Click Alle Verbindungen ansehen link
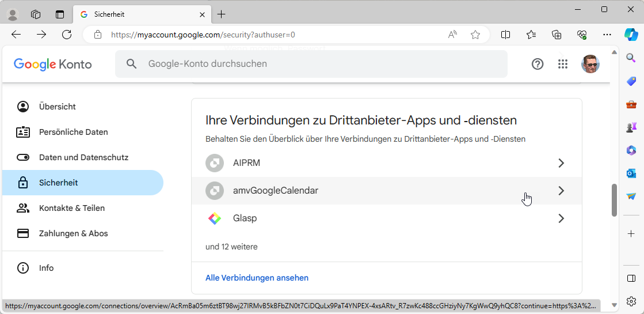Viewport: 644px width, 314px height. (257, 278)
